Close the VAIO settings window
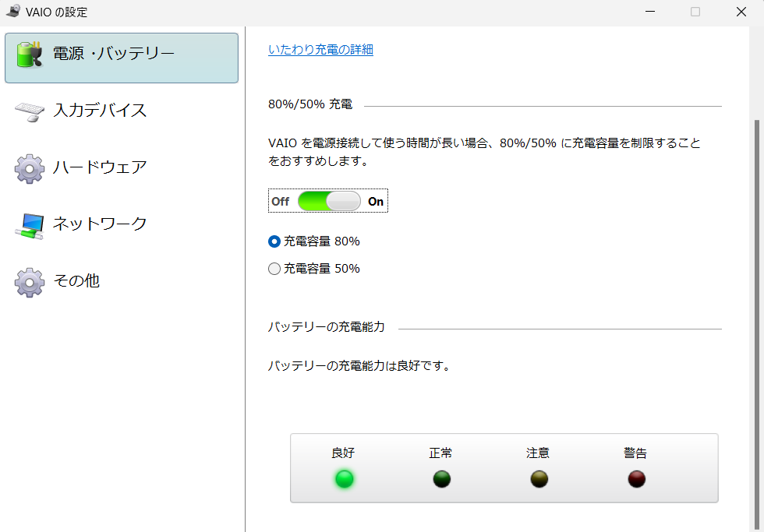 tap(741, 12)
